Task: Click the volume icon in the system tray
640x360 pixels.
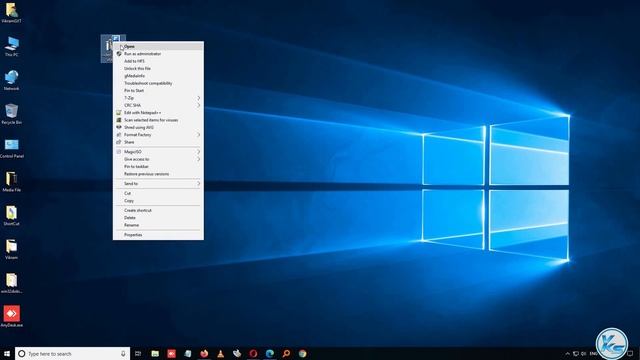Action: (584, 353)
